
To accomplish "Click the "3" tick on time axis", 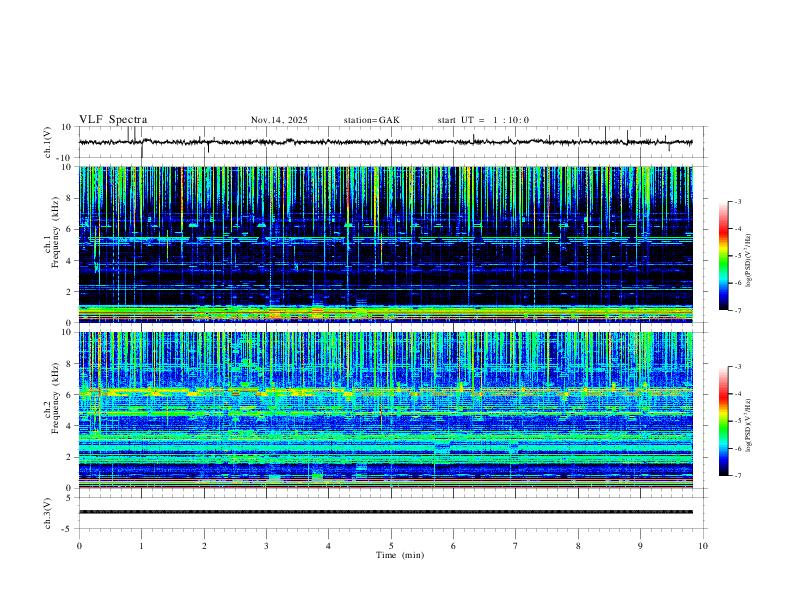I will [x=266, y=546].
